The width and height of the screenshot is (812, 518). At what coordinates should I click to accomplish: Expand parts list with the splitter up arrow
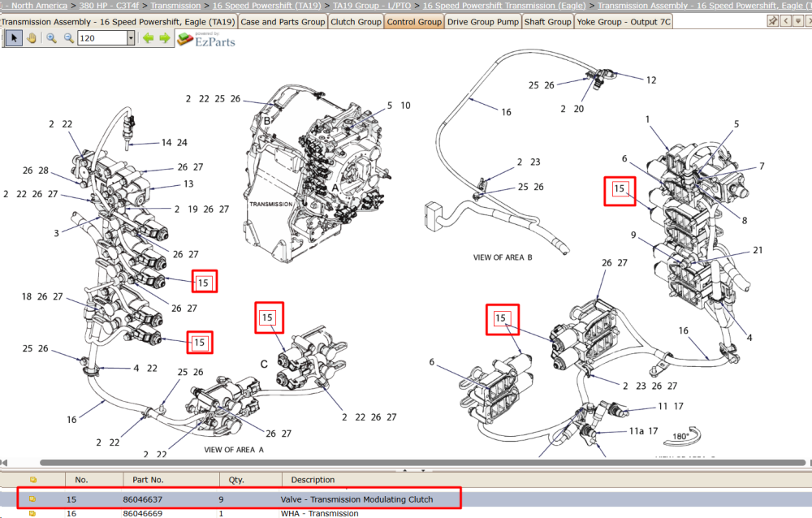pos(404,471)
